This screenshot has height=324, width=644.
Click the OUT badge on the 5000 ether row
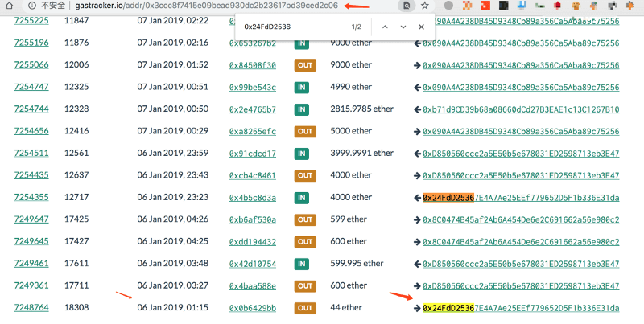(x=305, y=131)
